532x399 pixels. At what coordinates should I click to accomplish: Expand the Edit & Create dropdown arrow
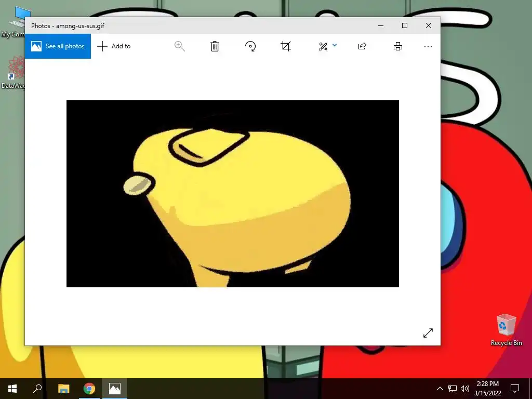click(x=335, y=45)
